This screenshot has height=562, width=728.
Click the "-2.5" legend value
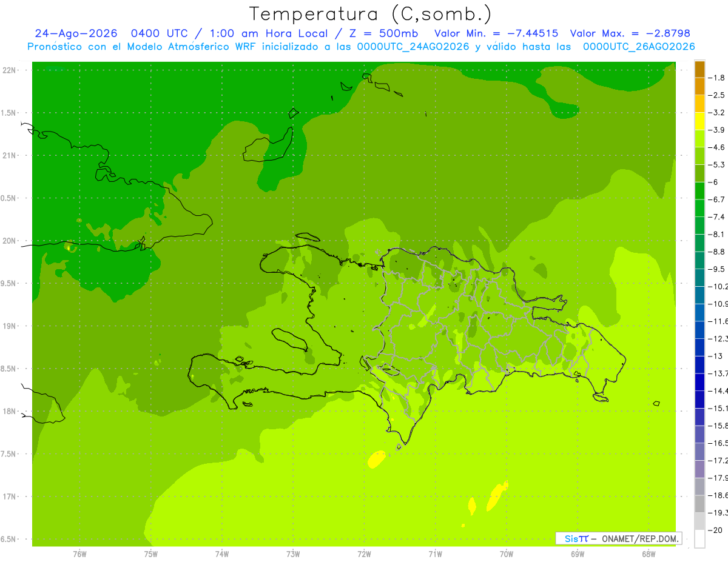716,95
